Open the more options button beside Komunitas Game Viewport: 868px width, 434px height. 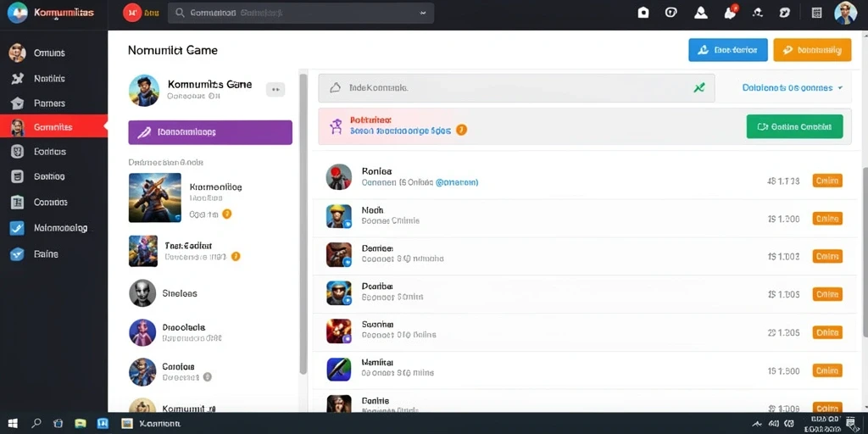tap(275, 89)
